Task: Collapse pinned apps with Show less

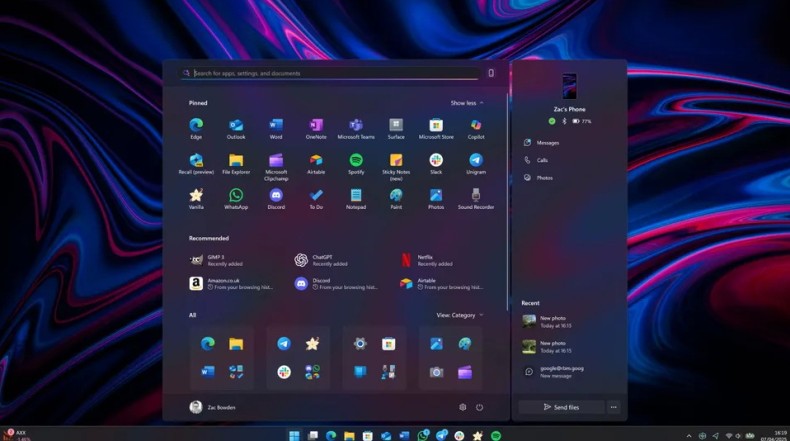Action: [x=466, y=103]
